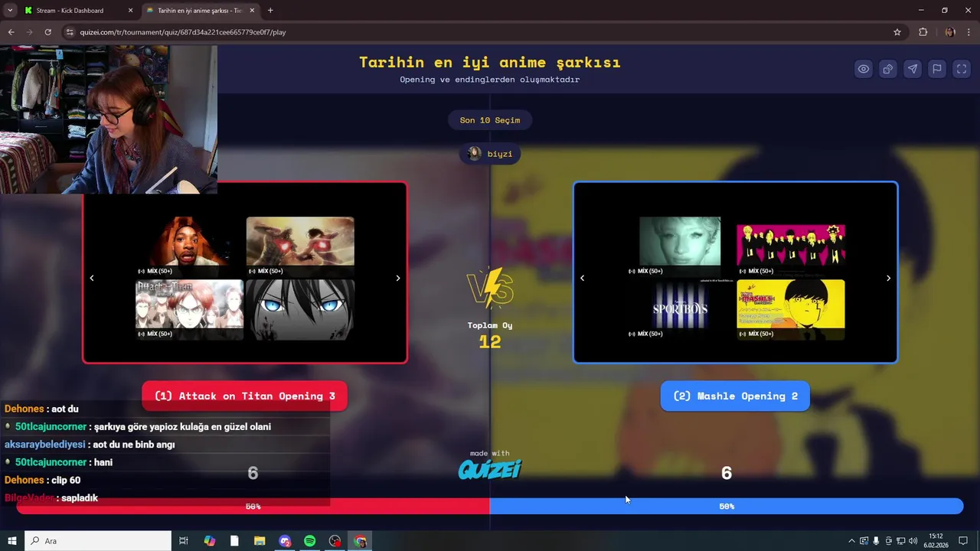This screenshot has width=980, height=551.
Task: Open the white document app on taskbar
Action: click(x=234, y=541)
